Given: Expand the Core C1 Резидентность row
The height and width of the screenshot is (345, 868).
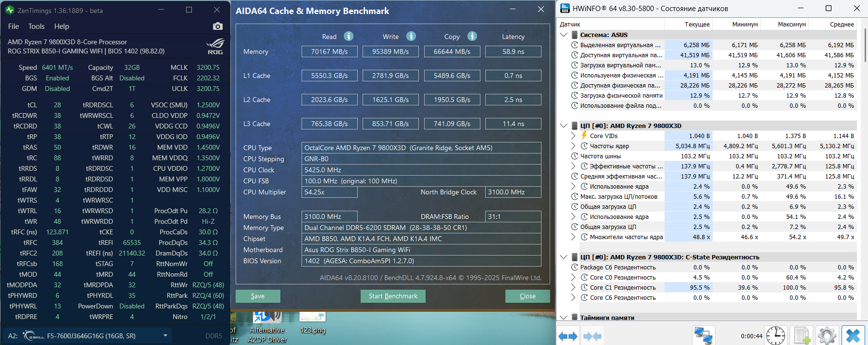Looking at the screenshot, I should (x=573, y=287).
